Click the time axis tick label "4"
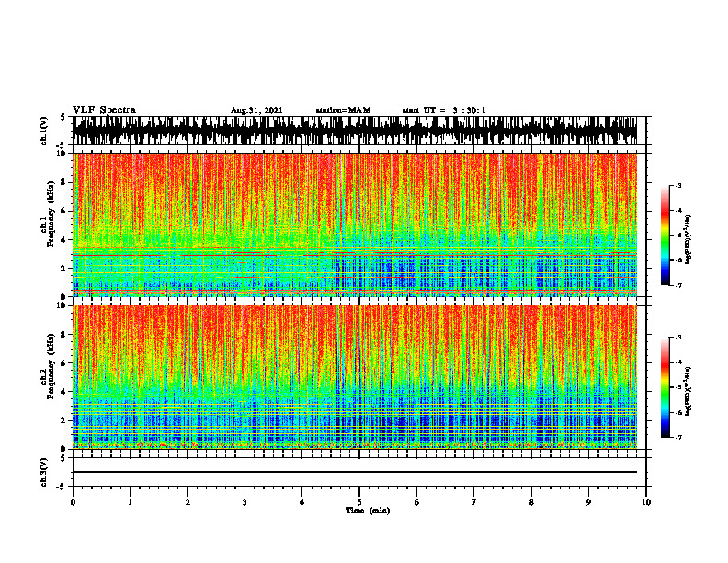Screen dimensions: 728x563 302,502
